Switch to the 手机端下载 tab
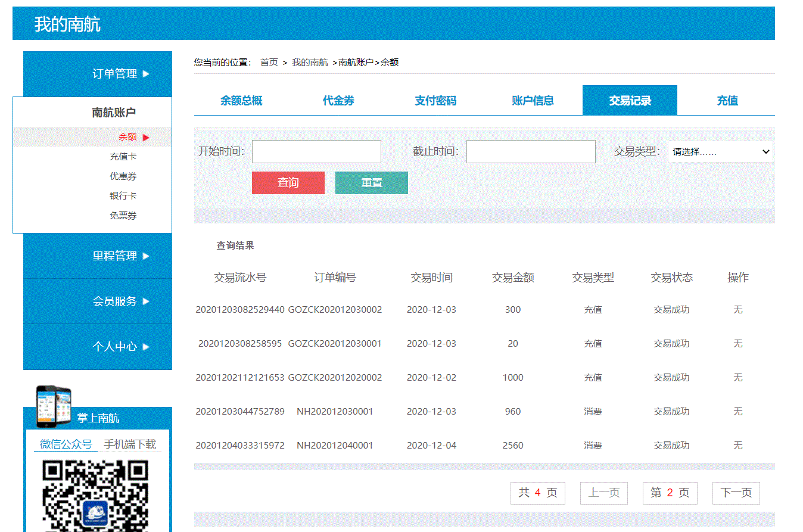This screenshot has width=803, height=532. tap(130, 444)
